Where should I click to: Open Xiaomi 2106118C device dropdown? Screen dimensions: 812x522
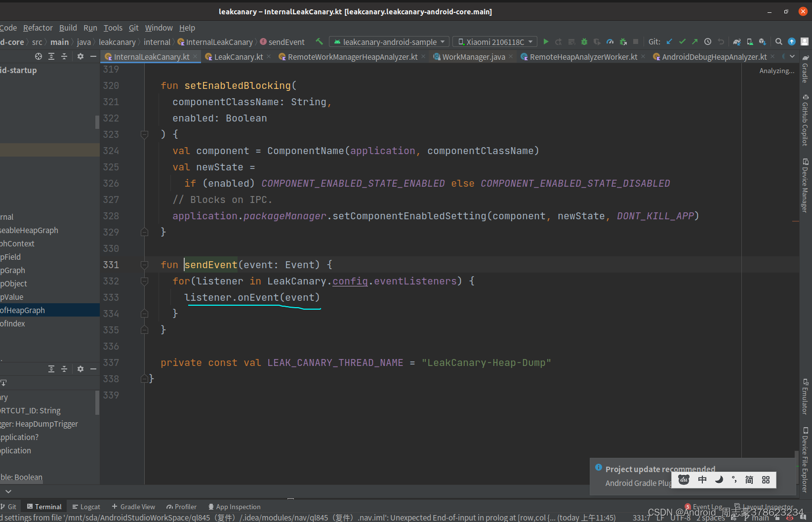coord(495,42)
